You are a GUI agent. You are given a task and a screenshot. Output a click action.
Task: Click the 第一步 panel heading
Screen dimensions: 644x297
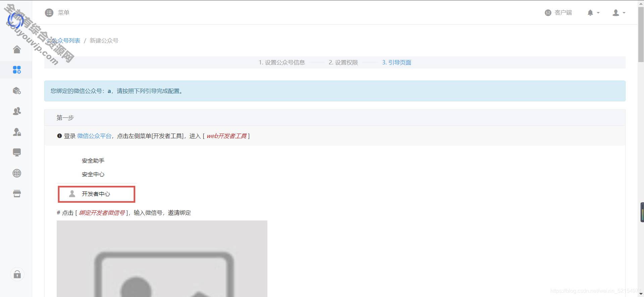pos(65,118)
